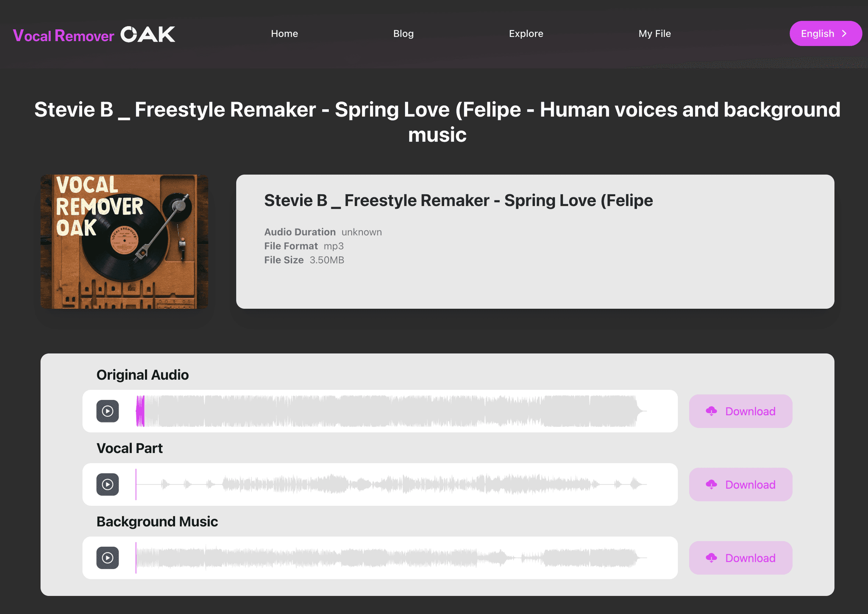
Task: Open My File in navigation
Action: tap(654, 33)
